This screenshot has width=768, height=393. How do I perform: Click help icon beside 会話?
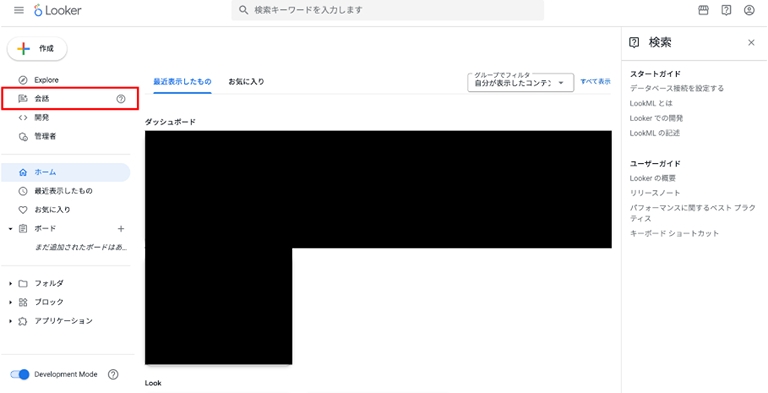coord(120,99)
